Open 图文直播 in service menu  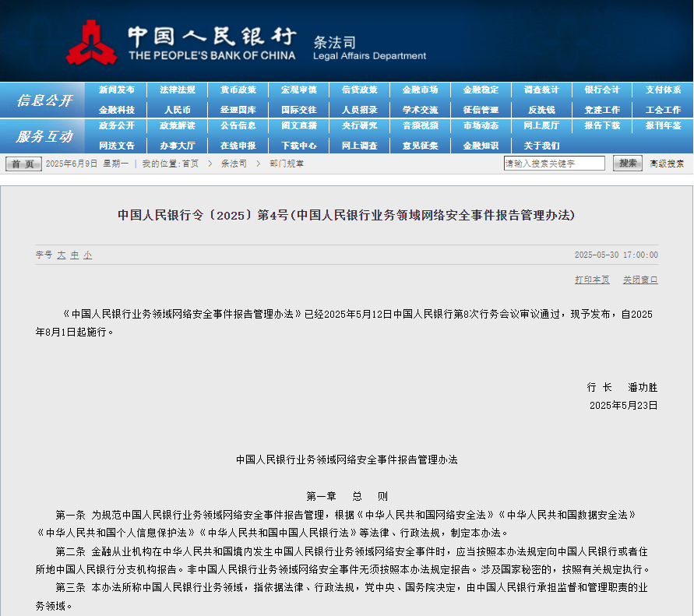pos(299,125)
